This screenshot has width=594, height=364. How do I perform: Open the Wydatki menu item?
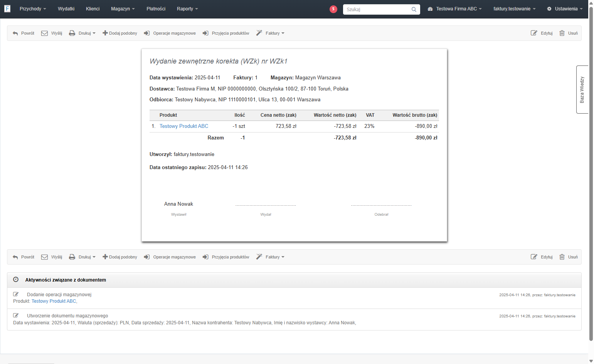(66, 9)
